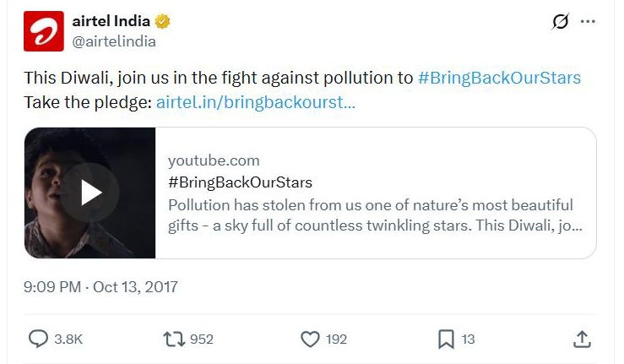Click the share upload arrow icon
The width and height of the screenshot is (624, 364).
coord(582,339)
